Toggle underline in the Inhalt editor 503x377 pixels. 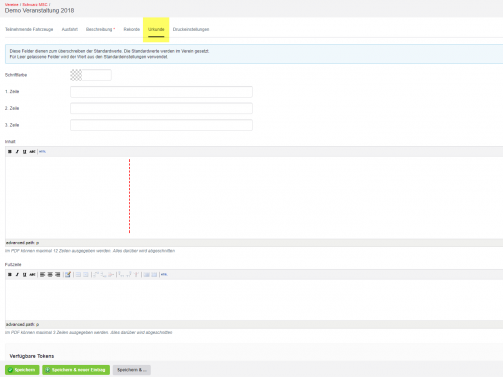[24, 152]
